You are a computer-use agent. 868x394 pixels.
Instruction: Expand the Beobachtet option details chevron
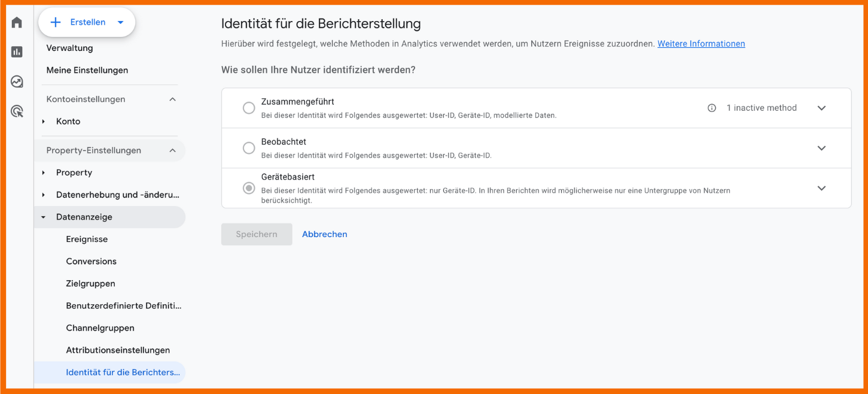(821, 148)
